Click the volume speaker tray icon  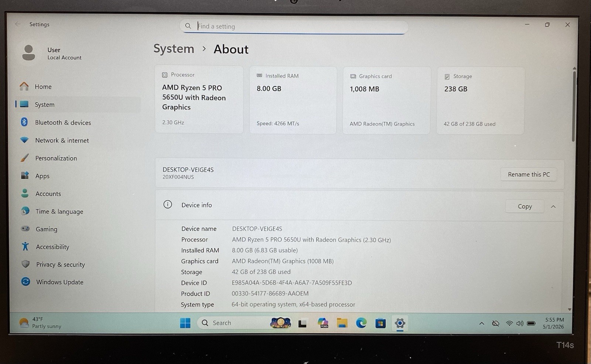click(520, 323)
